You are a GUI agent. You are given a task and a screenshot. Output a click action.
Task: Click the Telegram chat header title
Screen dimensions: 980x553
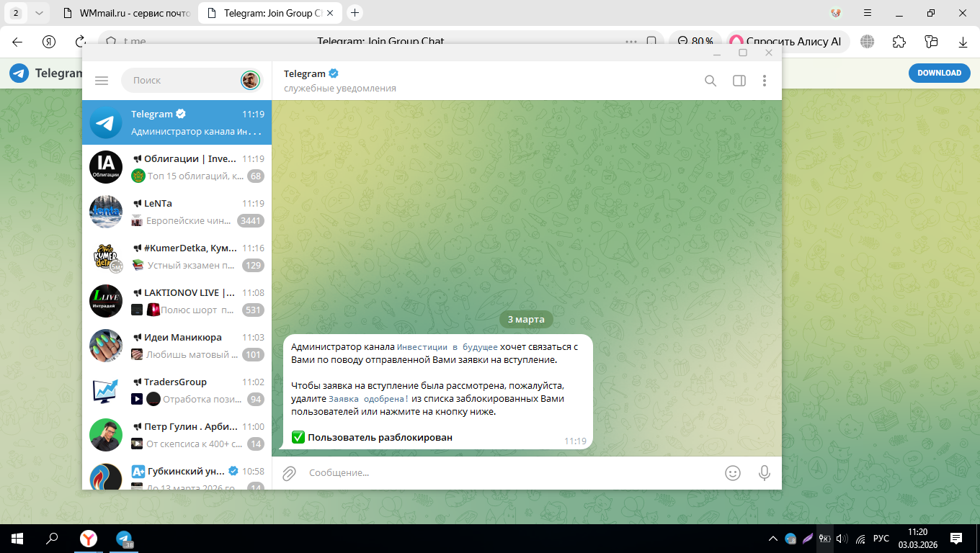coord(305,73)
